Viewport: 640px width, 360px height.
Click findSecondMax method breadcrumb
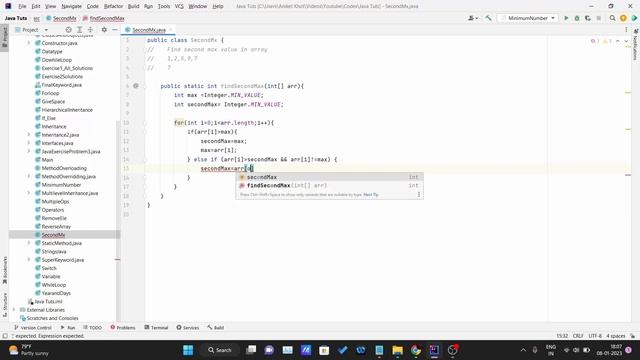(103, 18)
